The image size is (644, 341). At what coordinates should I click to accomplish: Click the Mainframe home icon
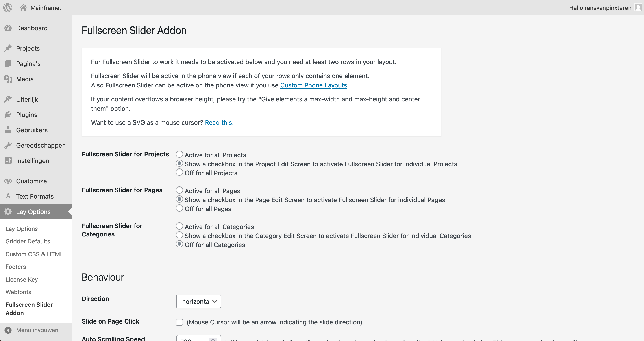[23, 8]
